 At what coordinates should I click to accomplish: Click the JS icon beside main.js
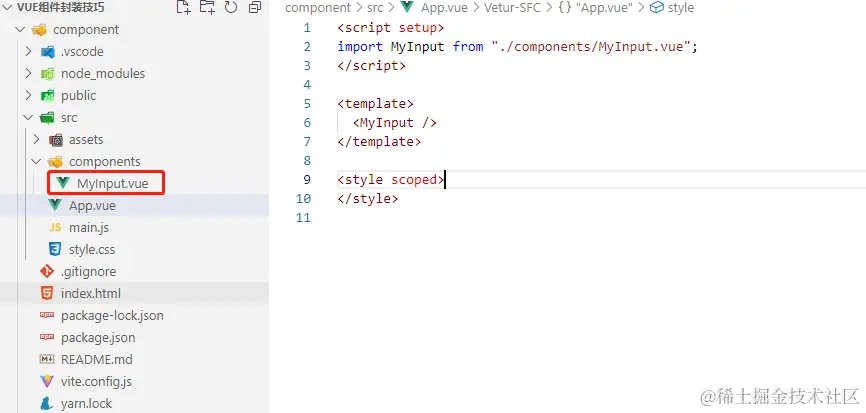point(55,227)
